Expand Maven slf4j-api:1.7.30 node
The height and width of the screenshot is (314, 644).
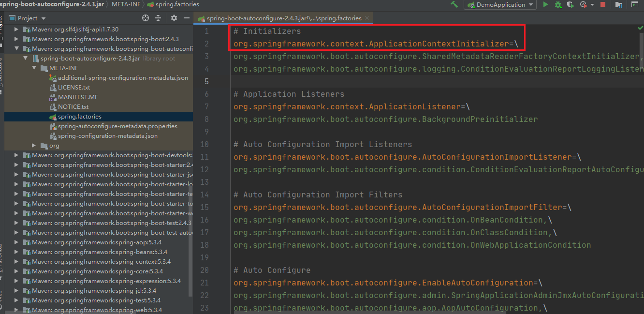pyautogui.click(x=16, y=30)
